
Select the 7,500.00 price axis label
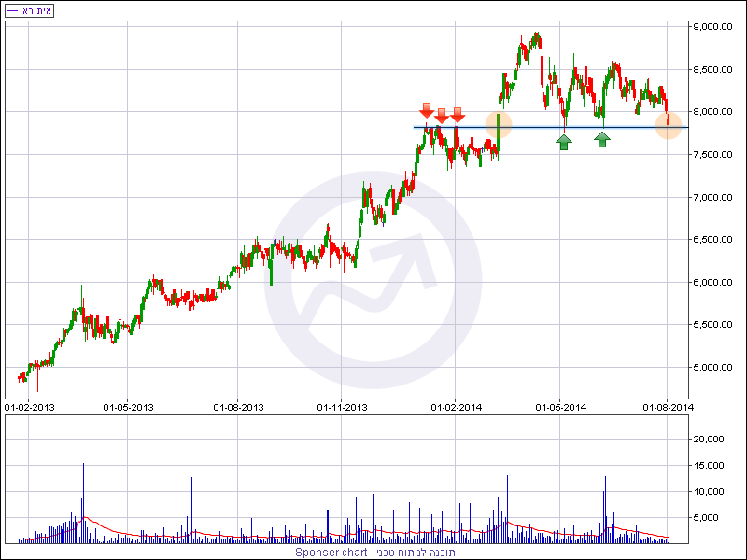tap(712, 155)
